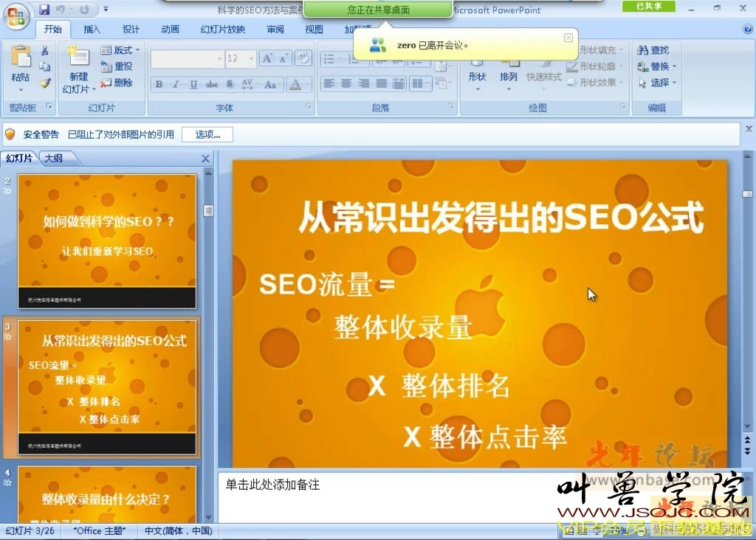The width and height of the screenshot is (756, 540).
Task: Click the Cut scissors icon
Action: (46, 50)
